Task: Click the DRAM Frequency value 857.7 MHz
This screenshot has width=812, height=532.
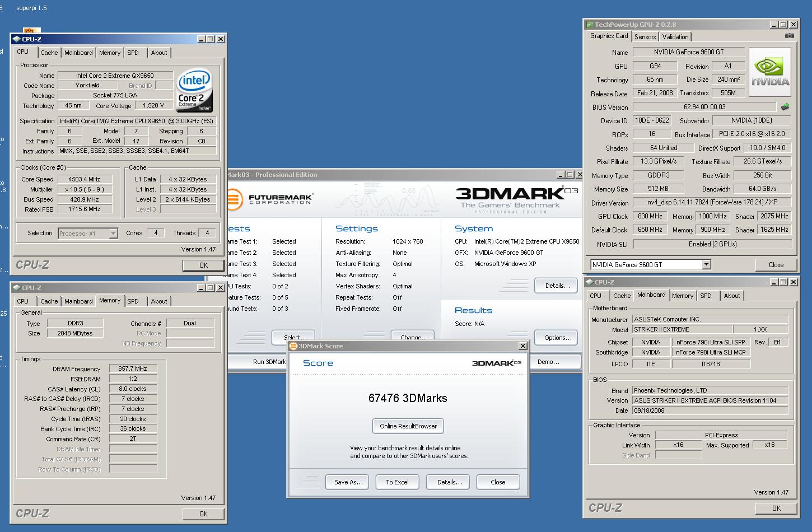Action: click(133, 369)
